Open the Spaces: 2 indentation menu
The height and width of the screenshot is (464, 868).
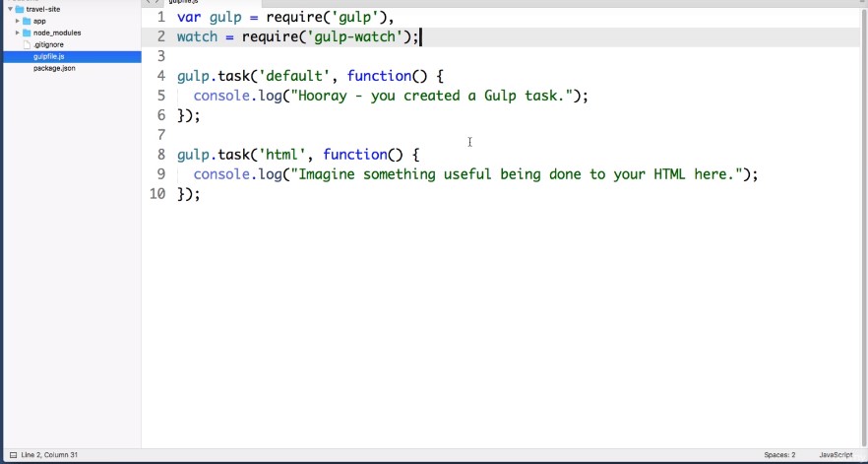[779, 455]
